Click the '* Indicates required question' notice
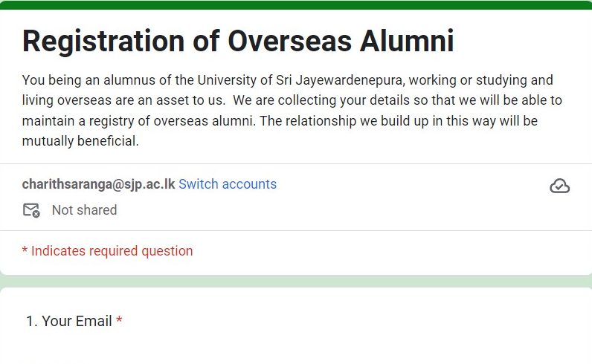592x364 pixels. tap(107, 251)
